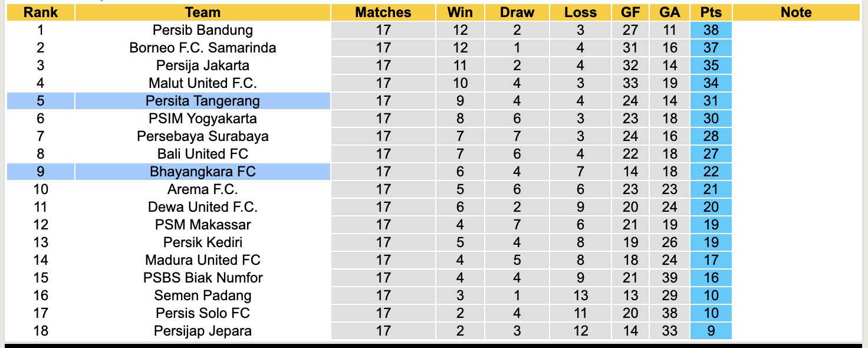This screenshot has height=348, width=868.
Task: Click the Draw column header
Action: click(x=517, y=12)
